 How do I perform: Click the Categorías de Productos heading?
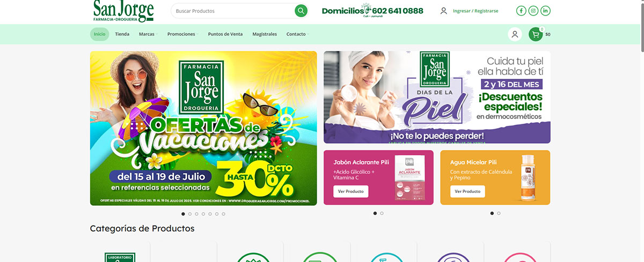(x=142, y=228)
